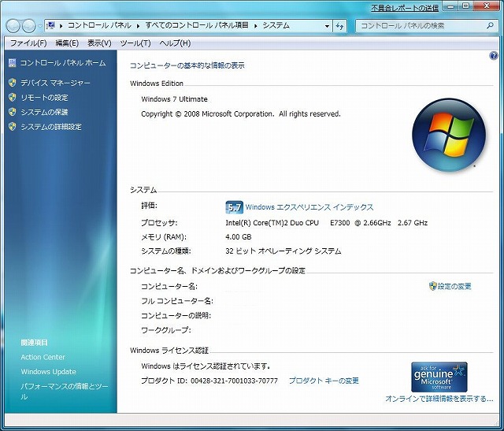Open the ファイル(F) menu
The image size is (504, 431).
click(x=28, y=43)
